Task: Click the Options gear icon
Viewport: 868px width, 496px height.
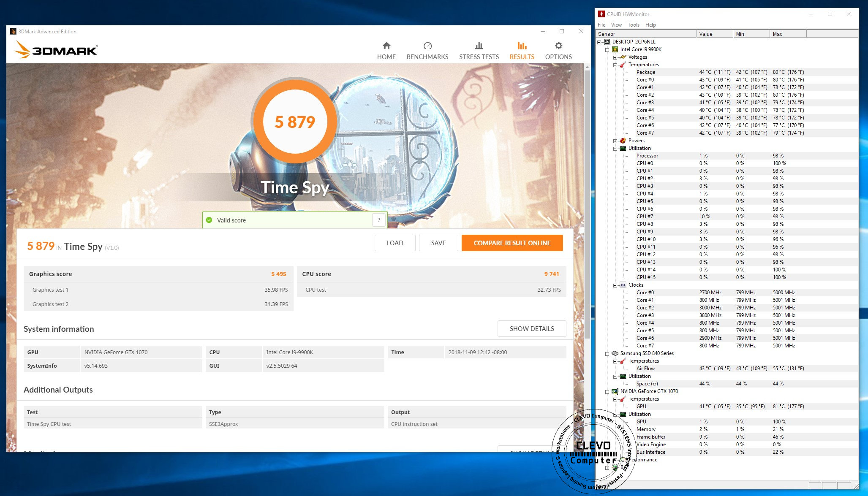Action: 558,46
